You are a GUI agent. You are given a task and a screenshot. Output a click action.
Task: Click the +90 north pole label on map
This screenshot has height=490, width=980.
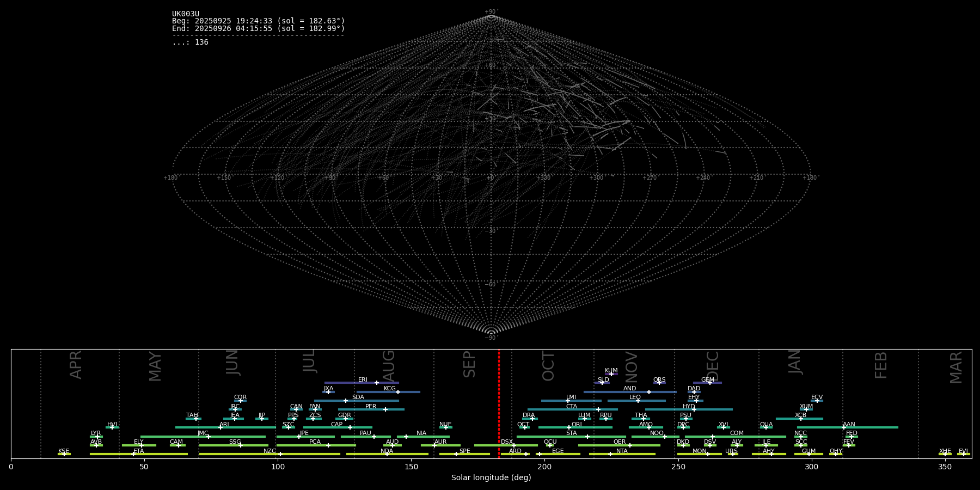(491, 11)
